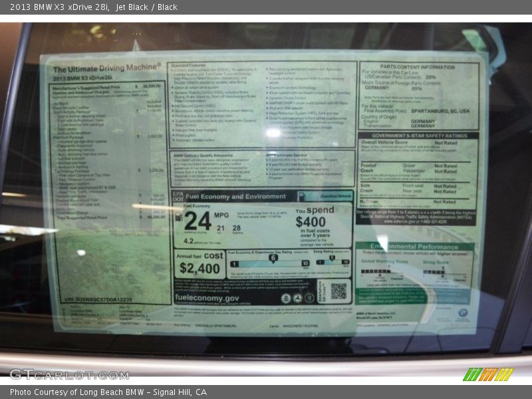Click the 'Standard Features' heading

tap(188, 65)
